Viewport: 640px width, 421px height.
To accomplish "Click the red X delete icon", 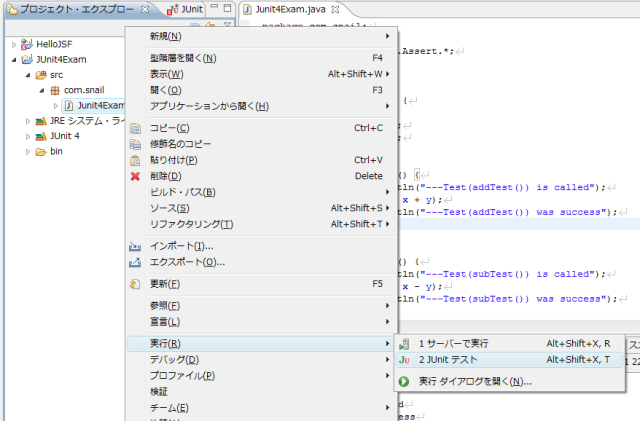I will [135, 176].
